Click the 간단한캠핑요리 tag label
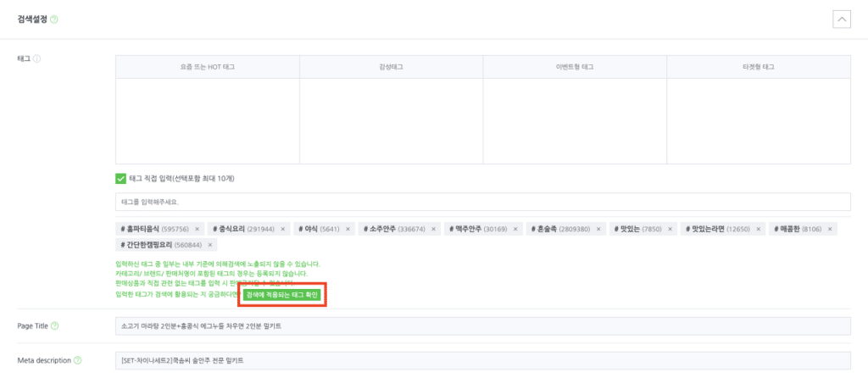 [x=160, y=245]
